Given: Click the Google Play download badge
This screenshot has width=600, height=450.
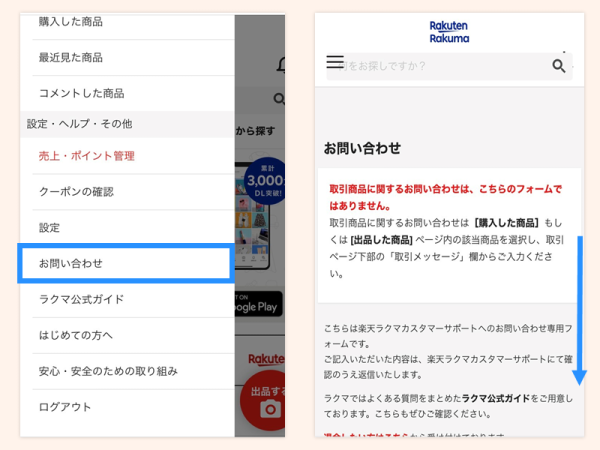Looking at the screenshot, I should tap(259, 304).
